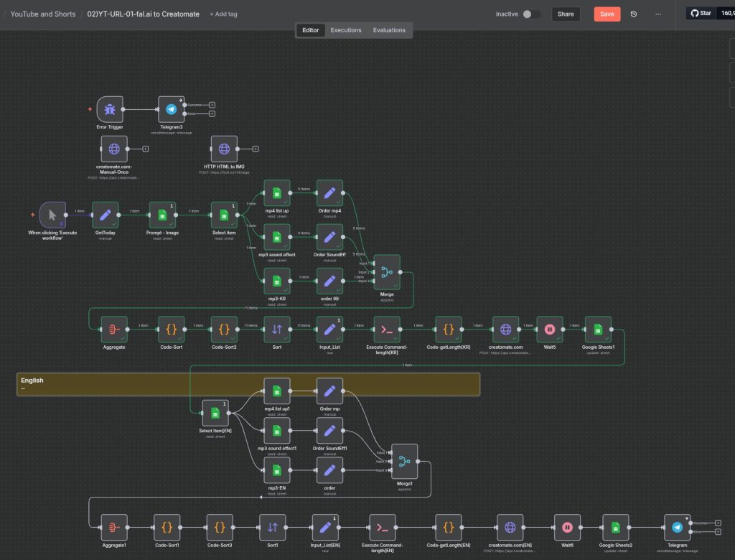Open the Execute Command-length[KR] node

tap(387, 330)
